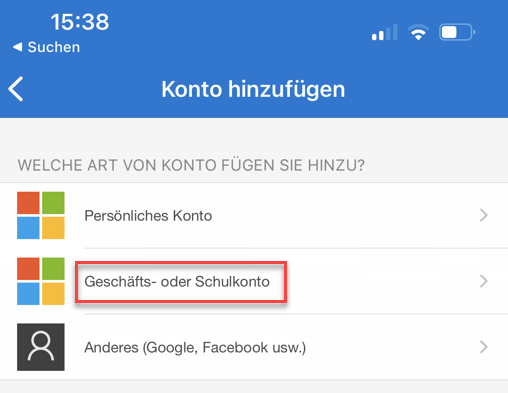Viewport: 508px width, 393px height.
Task: Select Geschäfts- oder Schulkonto option
Action: coord(254,281)
